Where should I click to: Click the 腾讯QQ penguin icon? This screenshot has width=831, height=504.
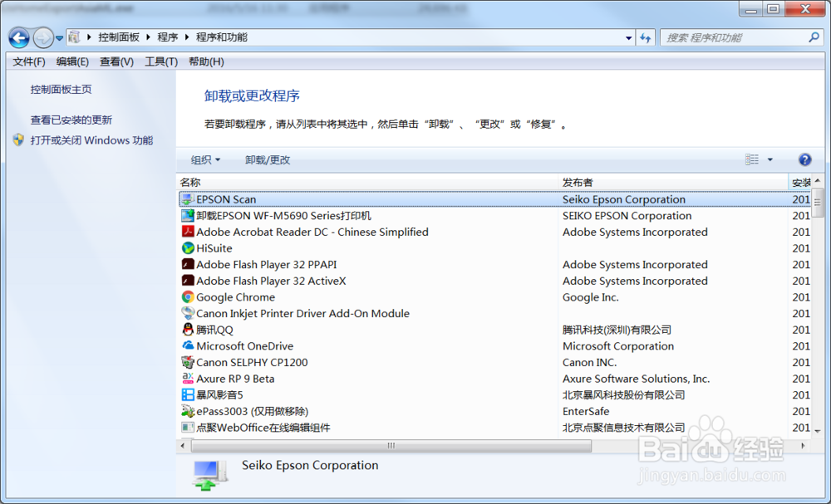point(187,330)
